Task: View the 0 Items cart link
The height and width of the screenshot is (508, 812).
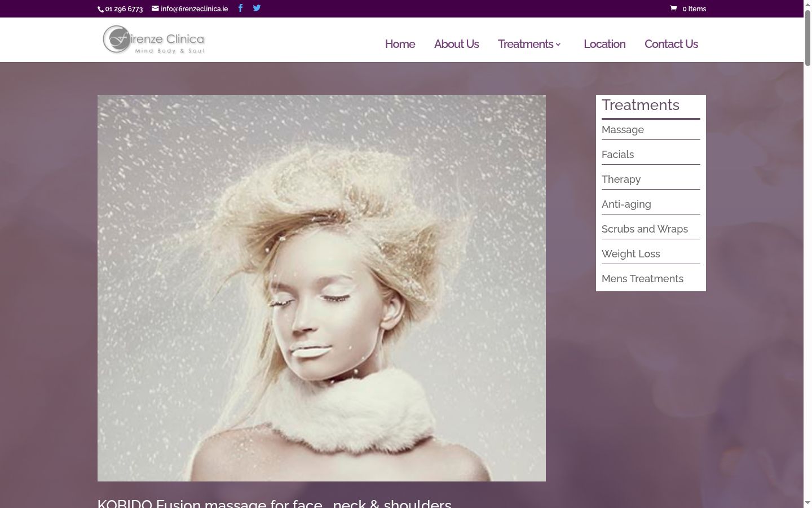Action: 694,9
